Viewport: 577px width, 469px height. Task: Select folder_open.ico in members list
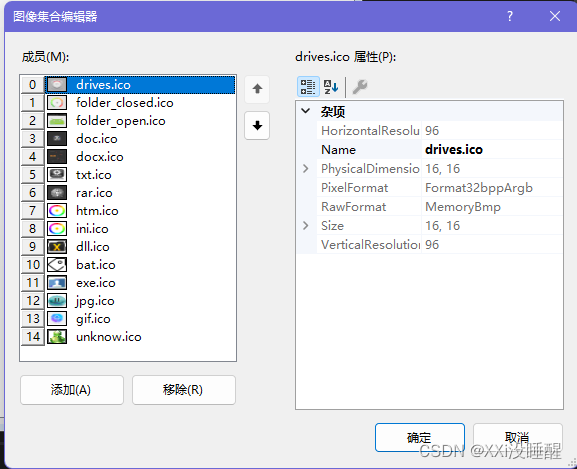coord(121,121)
